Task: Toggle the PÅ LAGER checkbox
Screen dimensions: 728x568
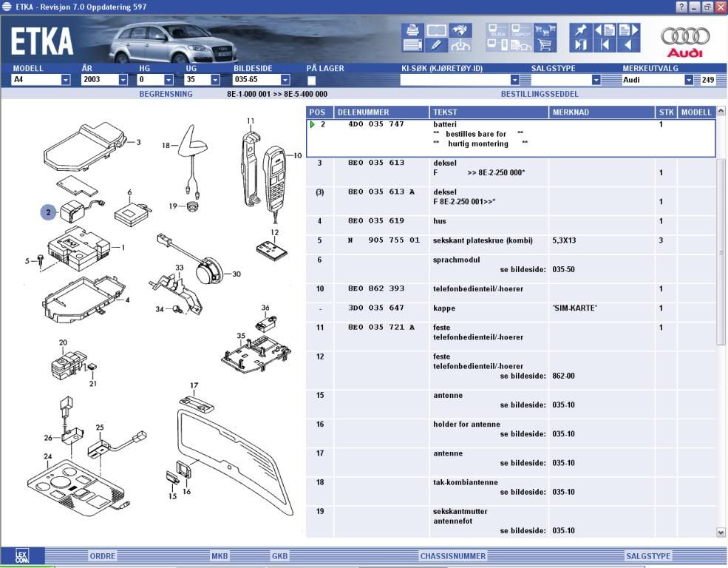Action: pos(311,80)
